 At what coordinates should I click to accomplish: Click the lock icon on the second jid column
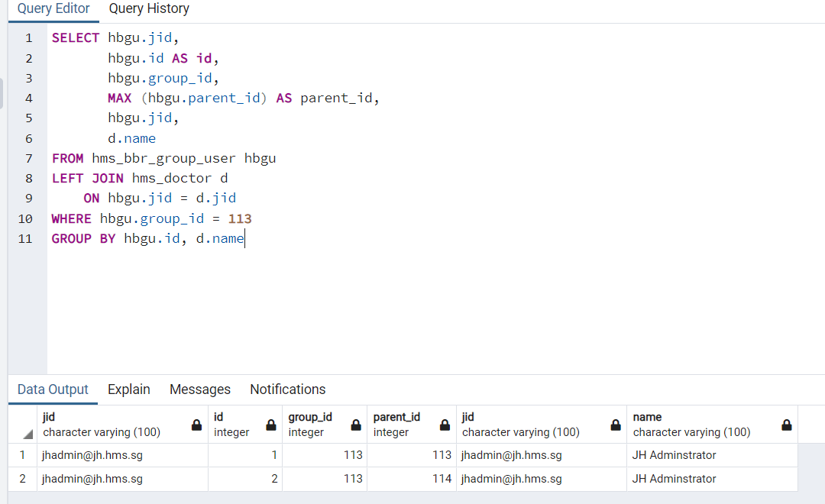[615, 424]
